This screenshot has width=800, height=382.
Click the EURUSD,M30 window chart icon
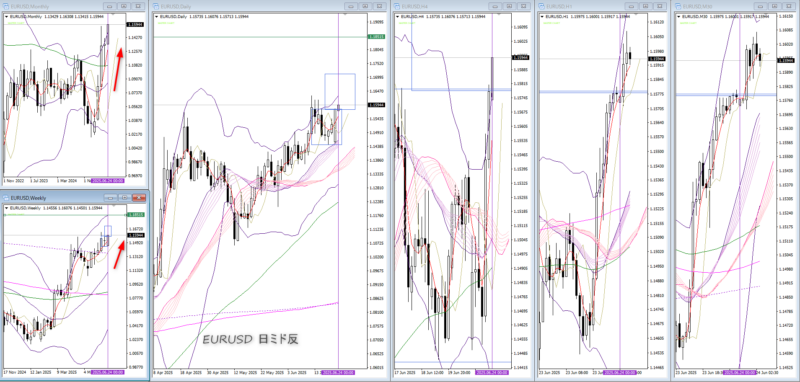coord(678,6)
